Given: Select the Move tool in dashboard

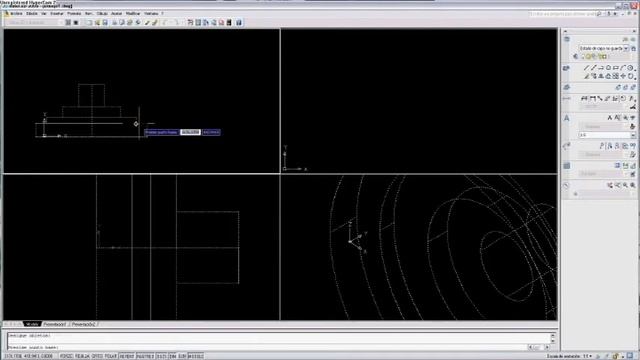Looking at the screenshot, I should (x=623, y=76).
